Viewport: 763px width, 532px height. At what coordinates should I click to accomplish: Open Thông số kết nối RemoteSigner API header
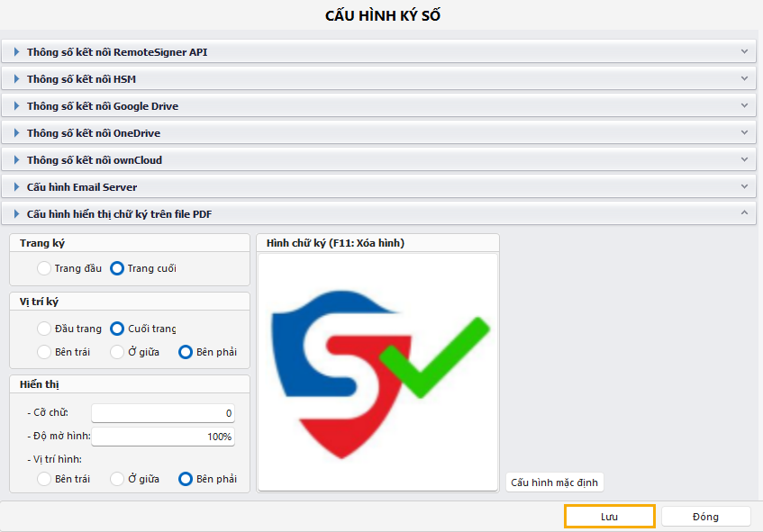click(378, 51)
